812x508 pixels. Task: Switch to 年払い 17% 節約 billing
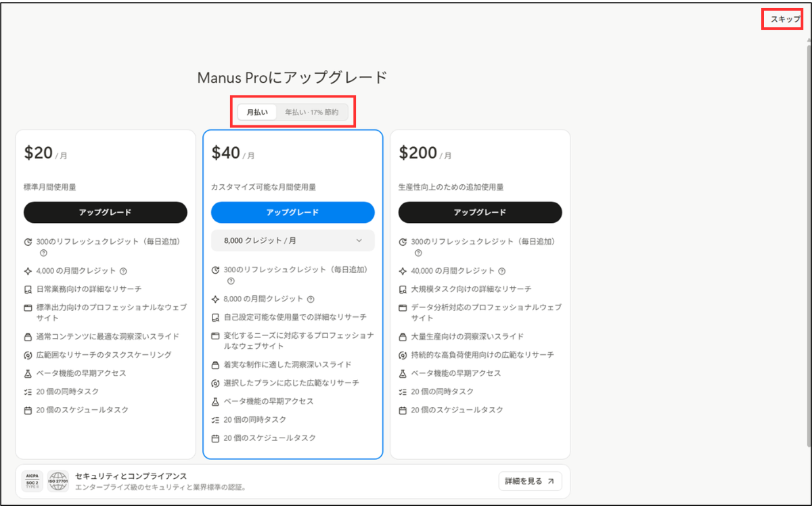click(312, 112)
